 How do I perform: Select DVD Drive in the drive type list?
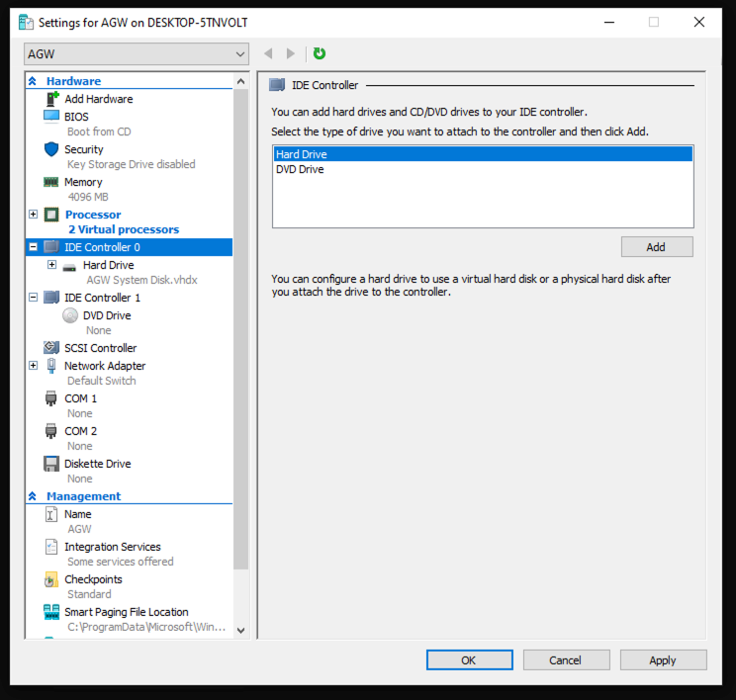point(300,169)
